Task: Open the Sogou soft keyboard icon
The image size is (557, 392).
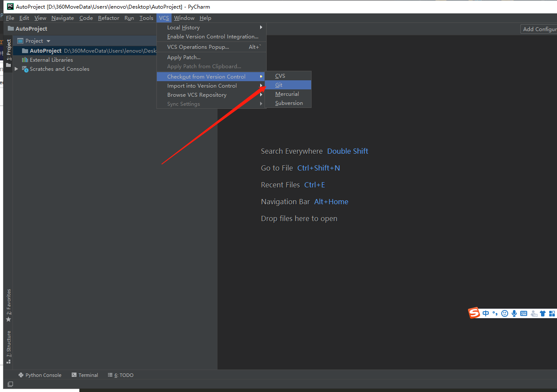Action: [x=524, y=313]
